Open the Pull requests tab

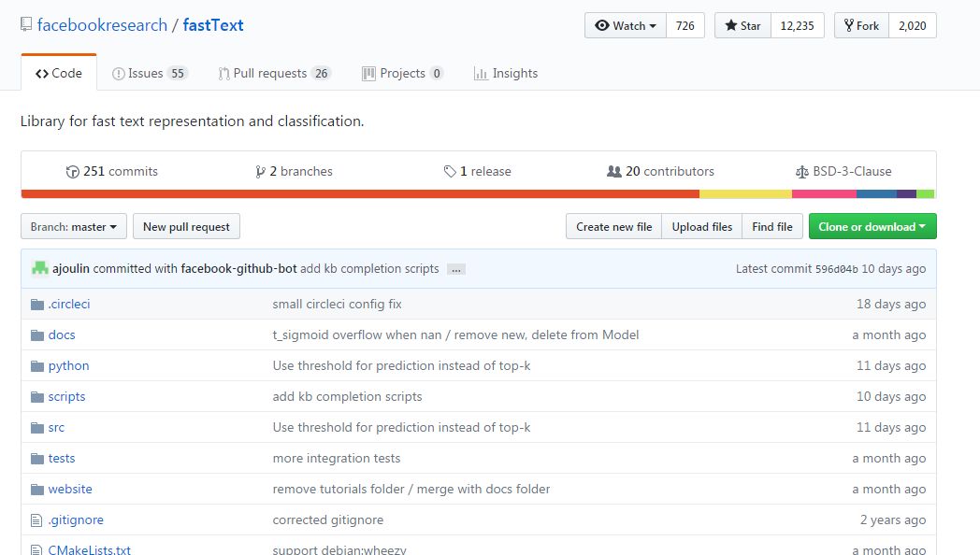274,73
